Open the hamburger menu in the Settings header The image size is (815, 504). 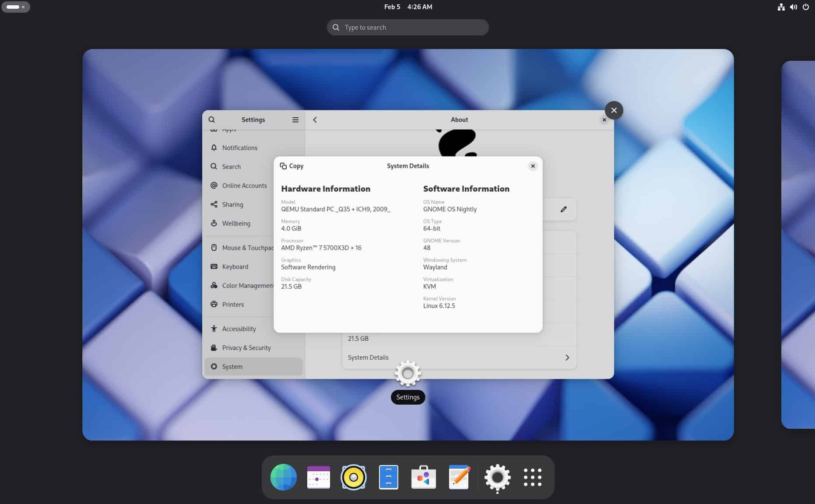point(295,119)
